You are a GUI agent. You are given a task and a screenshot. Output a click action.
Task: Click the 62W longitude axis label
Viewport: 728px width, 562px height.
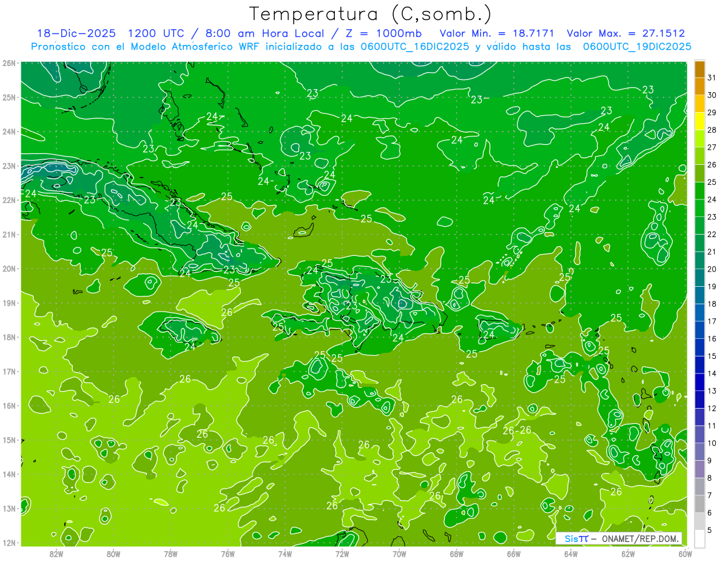pyautogui.click(x=628, y=554)
